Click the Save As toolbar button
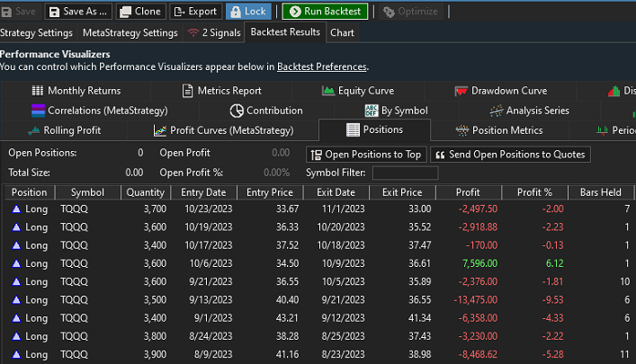 [x=78, y=12]
